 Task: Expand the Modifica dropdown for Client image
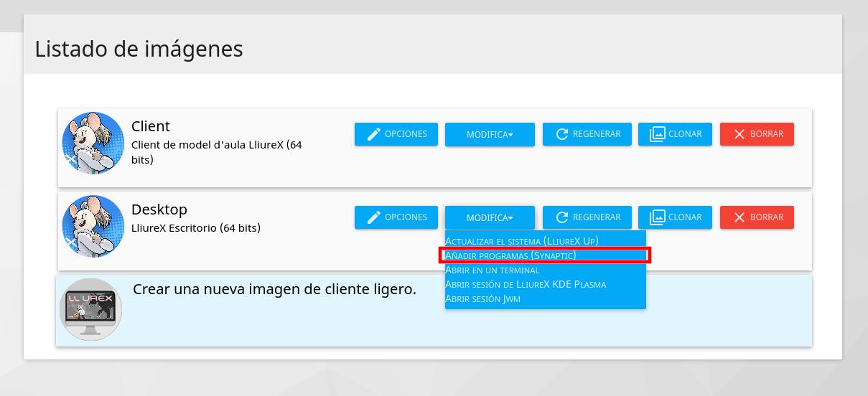click(x=490, y=135)
